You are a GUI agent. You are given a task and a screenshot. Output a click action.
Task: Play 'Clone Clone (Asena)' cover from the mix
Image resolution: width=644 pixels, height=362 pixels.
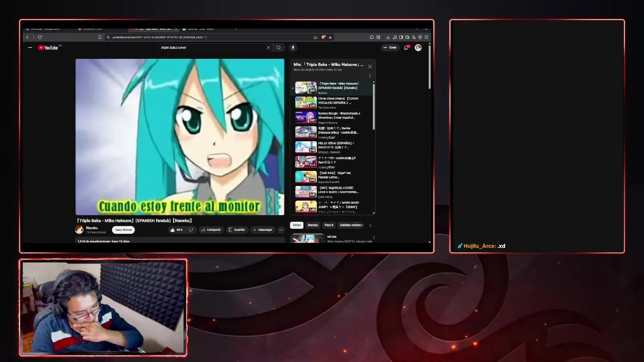tap(332, 103)
